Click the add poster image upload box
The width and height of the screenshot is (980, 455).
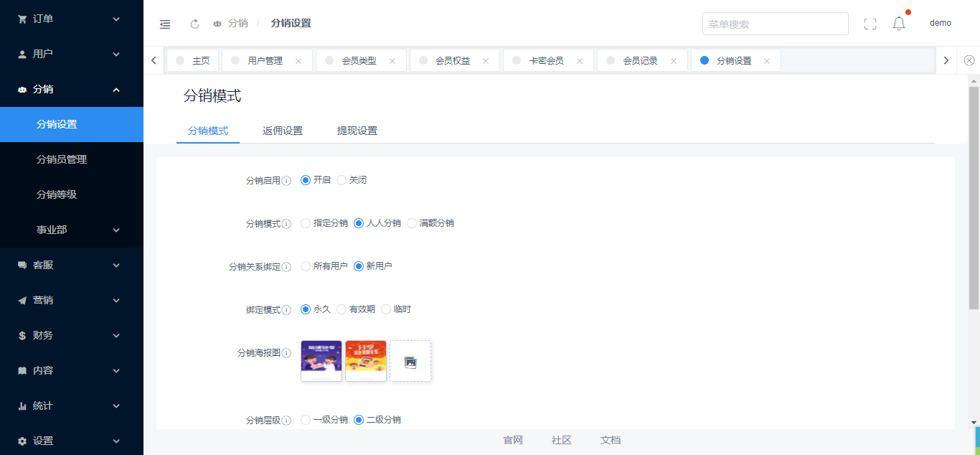click(410, 361)
